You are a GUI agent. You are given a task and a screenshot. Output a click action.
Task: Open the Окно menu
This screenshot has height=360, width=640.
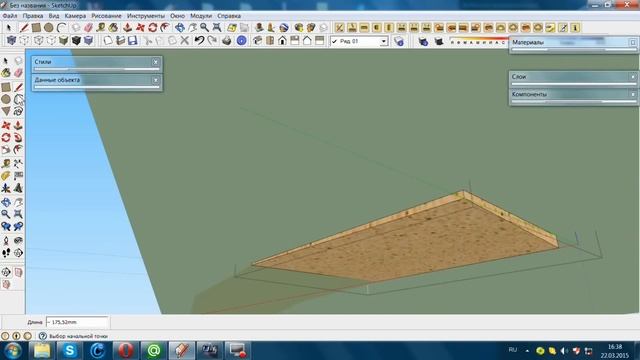[177, 16]
